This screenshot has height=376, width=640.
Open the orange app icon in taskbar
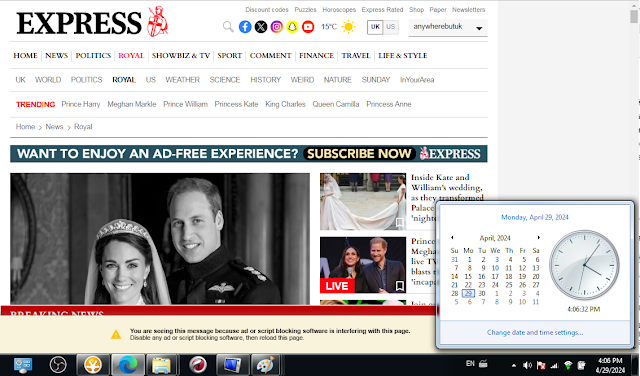[93, 365]
